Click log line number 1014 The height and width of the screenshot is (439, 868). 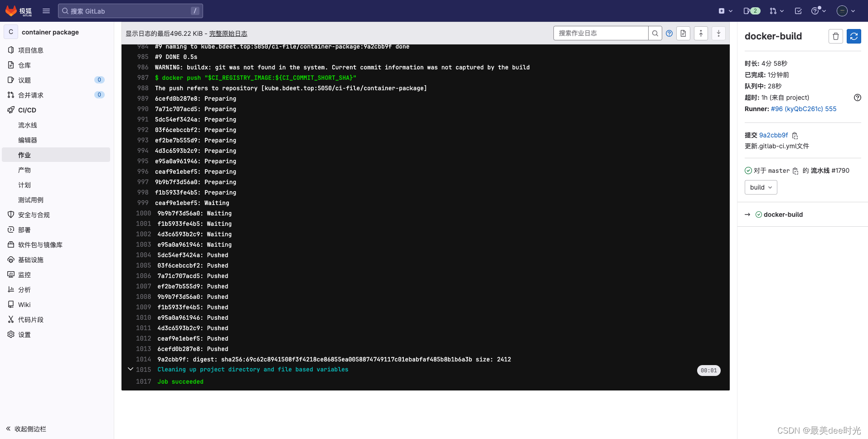click(x=143, y=359)
